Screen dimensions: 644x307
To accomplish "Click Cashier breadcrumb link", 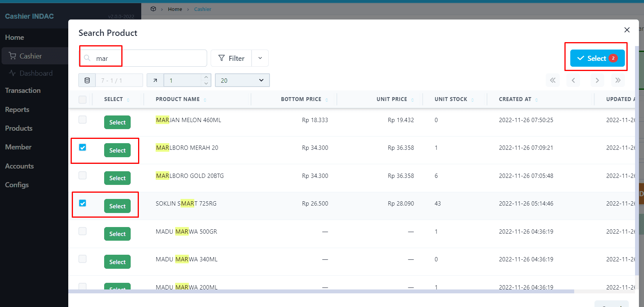I will click(x=202, y=9).
